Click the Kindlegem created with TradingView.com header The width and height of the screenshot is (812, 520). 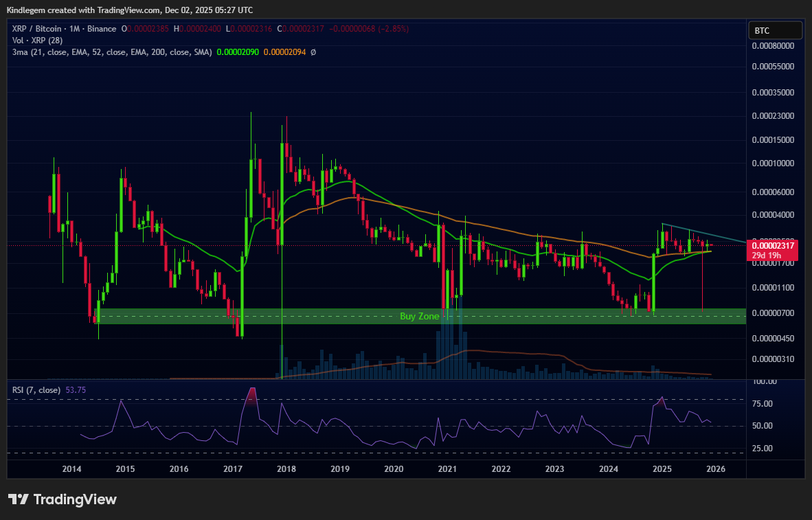(130, 10)
